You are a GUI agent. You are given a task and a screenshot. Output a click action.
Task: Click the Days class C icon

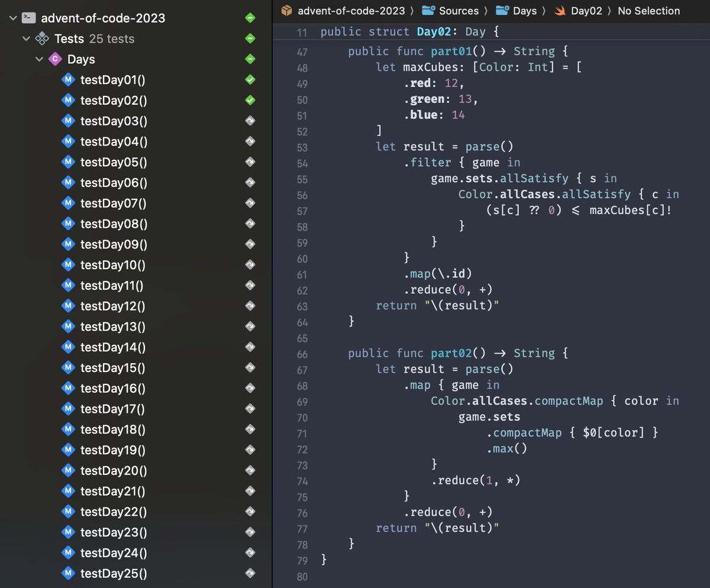coord(55,59)
